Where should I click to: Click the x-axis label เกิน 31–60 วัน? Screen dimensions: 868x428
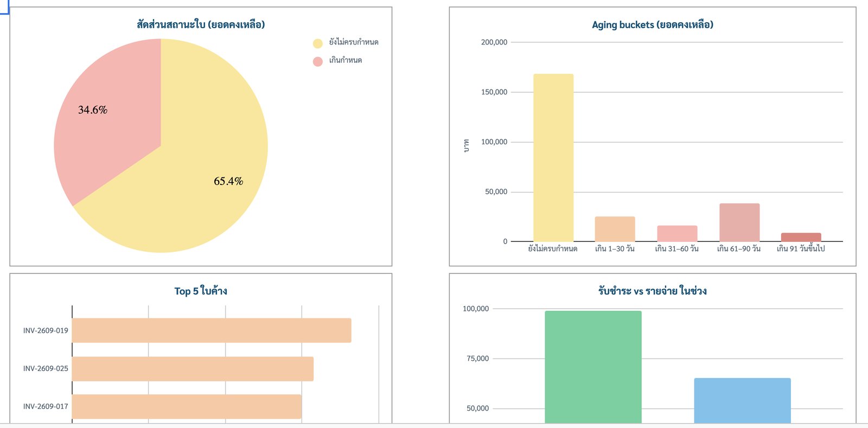click(676, 248)
